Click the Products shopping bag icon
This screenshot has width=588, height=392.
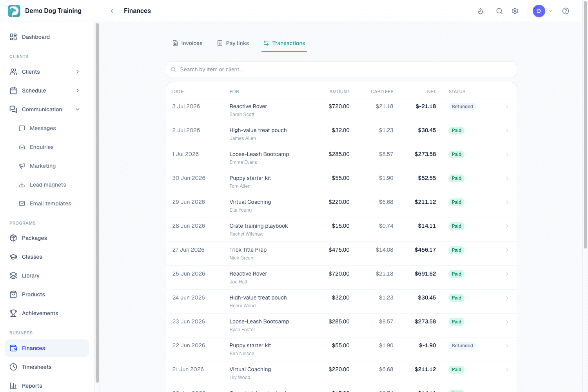coord(13,294)
